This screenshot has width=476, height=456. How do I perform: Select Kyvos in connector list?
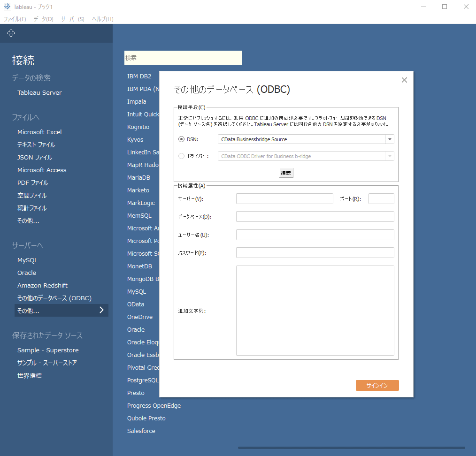coord(135,139)
